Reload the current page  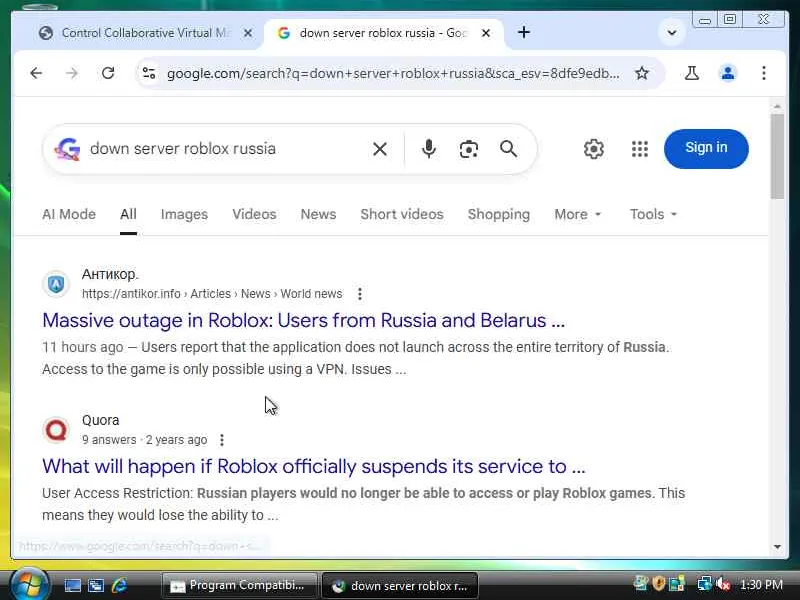(108, 73)
